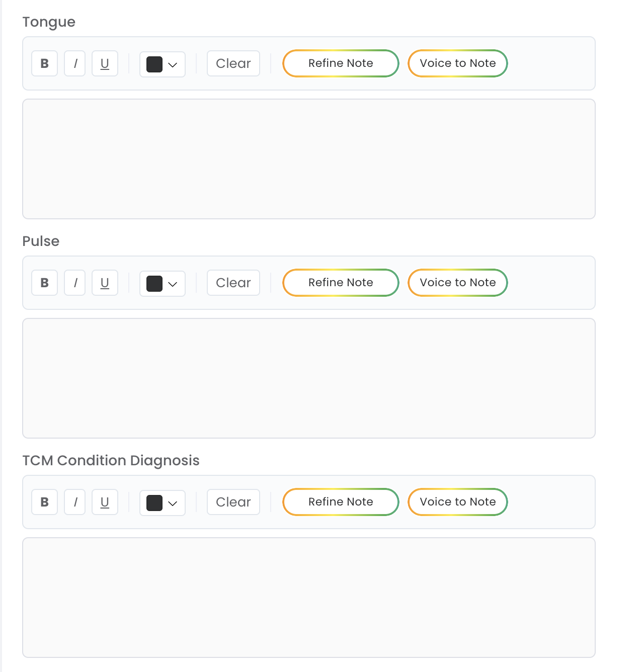Screen dimensions: 640x672
Task: Apply italic formatting in the Tongue section
Action: (74, 63)
